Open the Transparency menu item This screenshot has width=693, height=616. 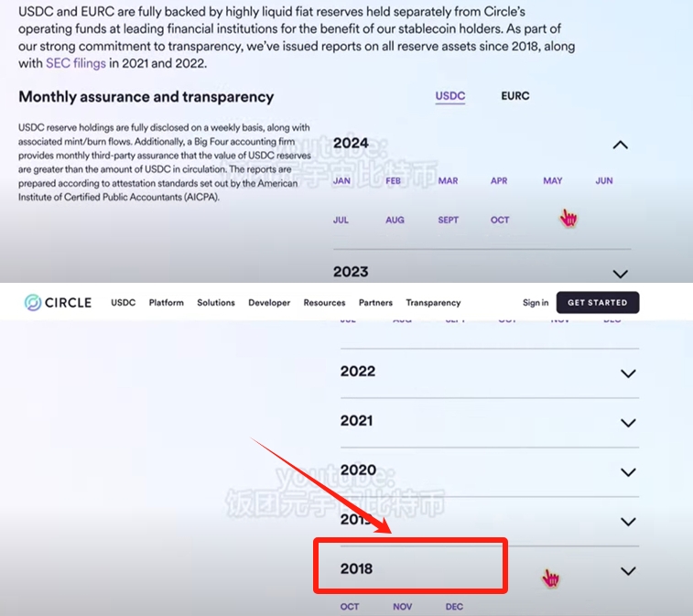click(433, 303)
